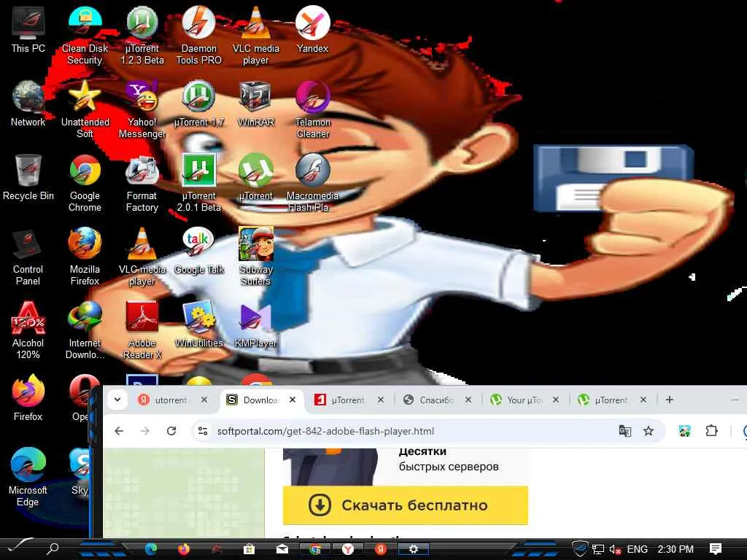
Task: Select the Network desktop icon
Action: coord(28,104)
